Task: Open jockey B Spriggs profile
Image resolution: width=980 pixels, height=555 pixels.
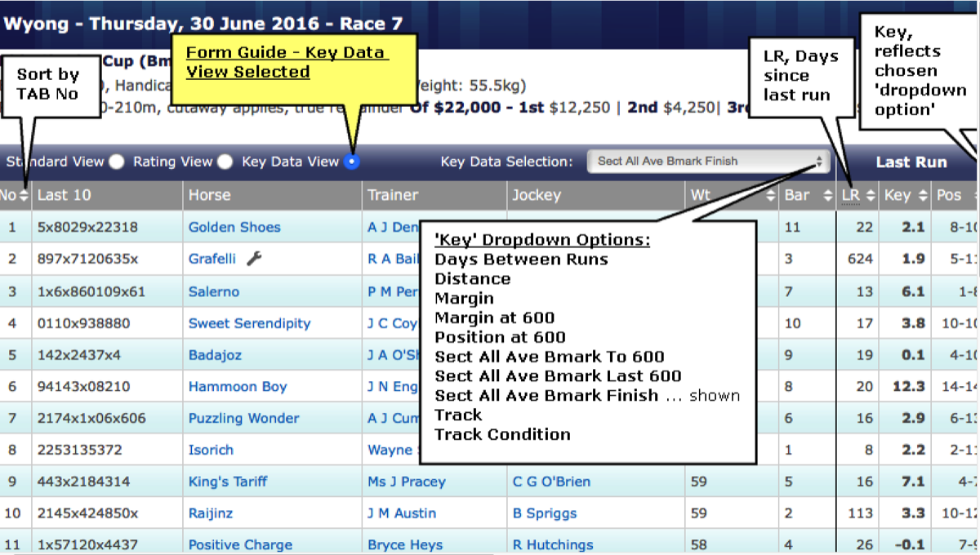Action: pyautogui.click(x=545, y=513)
